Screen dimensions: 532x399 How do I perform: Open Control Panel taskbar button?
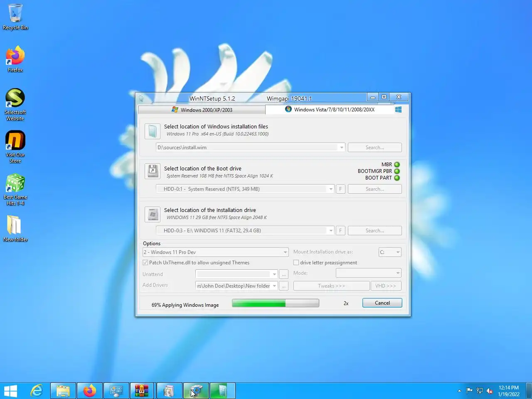116,391
